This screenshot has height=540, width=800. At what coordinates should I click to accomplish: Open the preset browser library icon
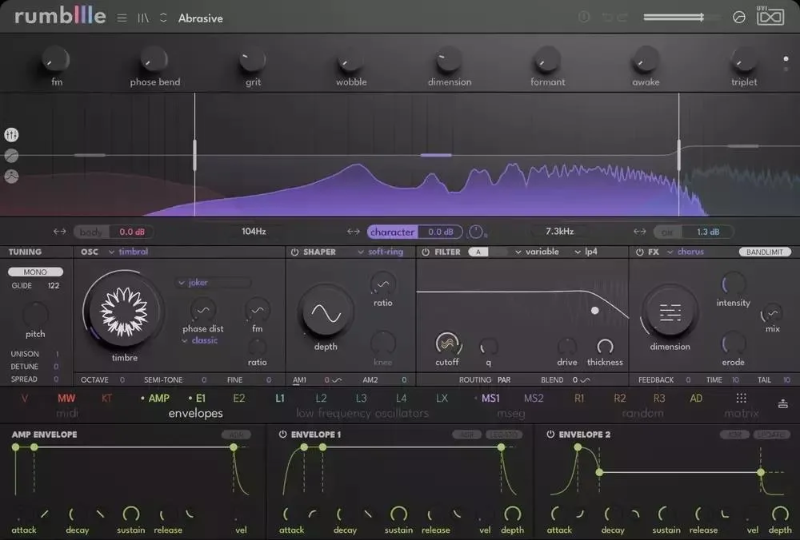click(x=143, y=18)
